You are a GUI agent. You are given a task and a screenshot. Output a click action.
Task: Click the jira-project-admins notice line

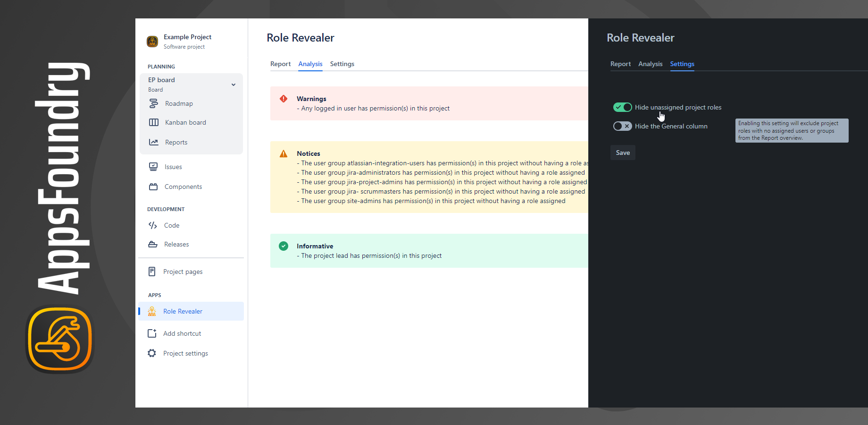(x=442, y=182)
